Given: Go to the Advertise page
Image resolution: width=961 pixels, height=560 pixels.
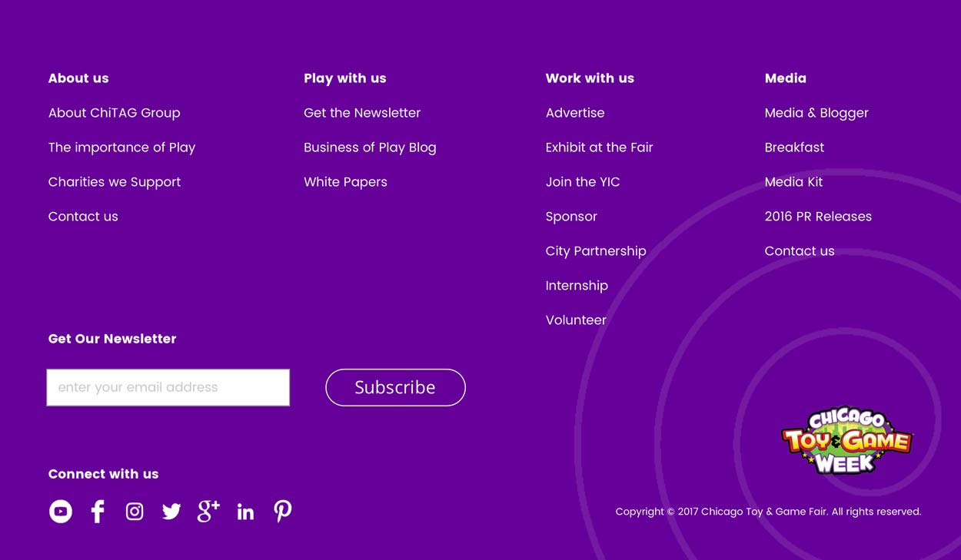Looking at the screenshot, I should [x=575, y=113].
